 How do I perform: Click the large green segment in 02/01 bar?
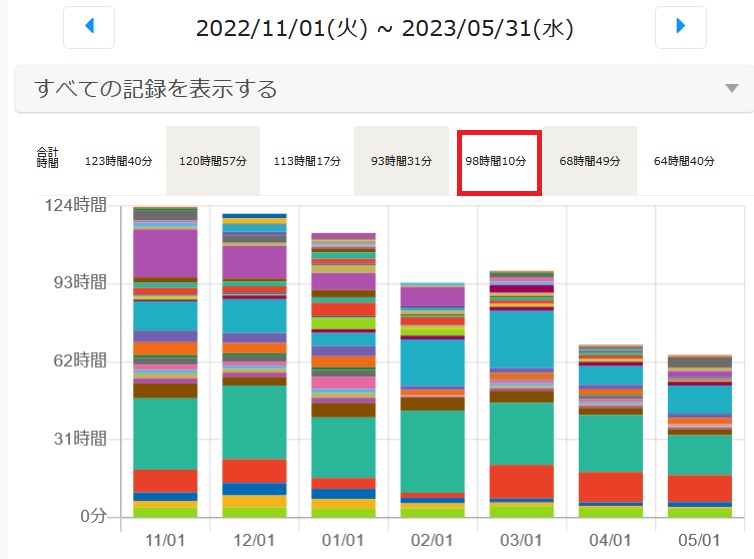point(432,451)
